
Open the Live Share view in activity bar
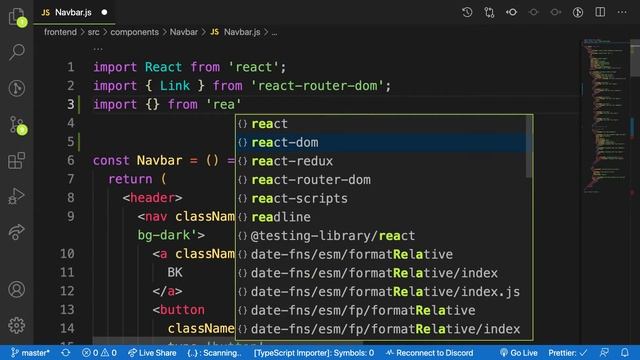17,232
